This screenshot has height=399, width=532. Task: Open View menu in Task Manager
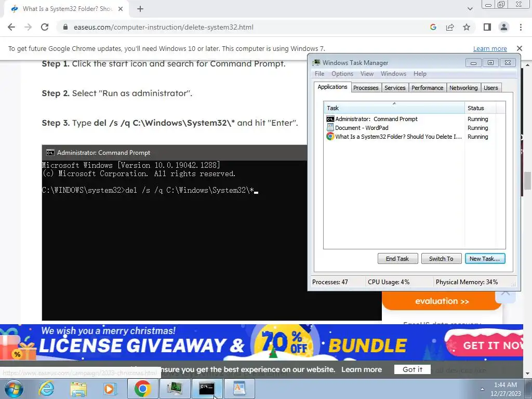(367, 74)
